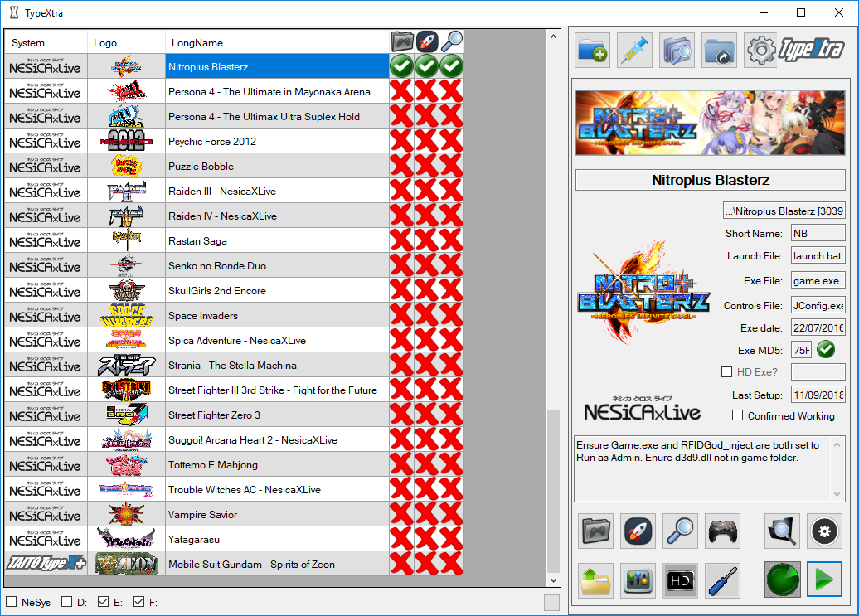Select Persona 4 - The Ultimate in Mayonaka Arena

coord(277,91)
